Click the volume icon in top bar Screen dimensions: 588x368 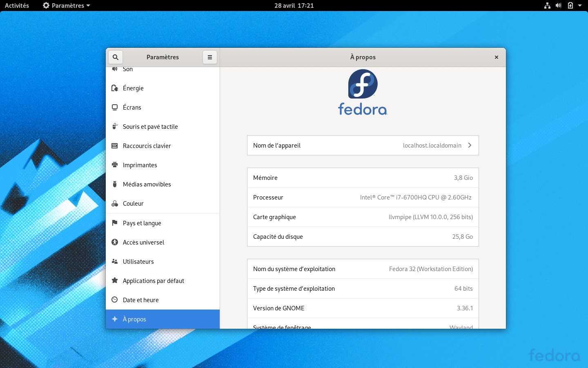coord(559,6)
